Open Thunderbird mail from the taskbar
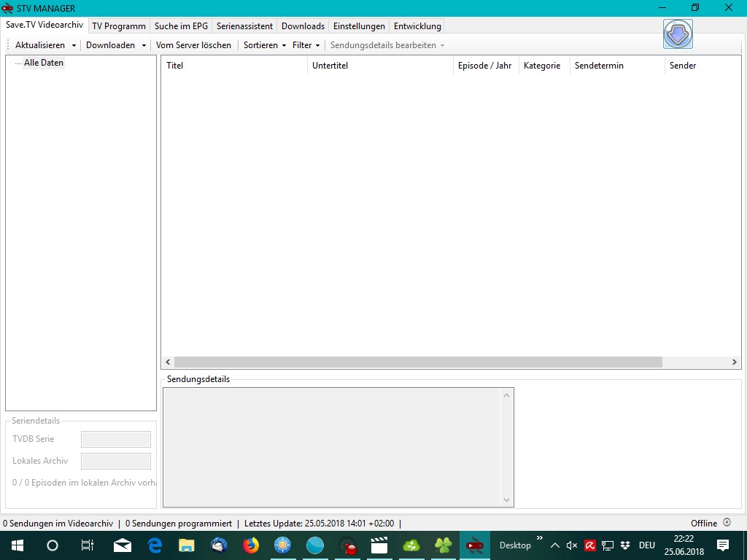Screen dimensions: 747x560 pyautogui.click(x=218, y=545)
